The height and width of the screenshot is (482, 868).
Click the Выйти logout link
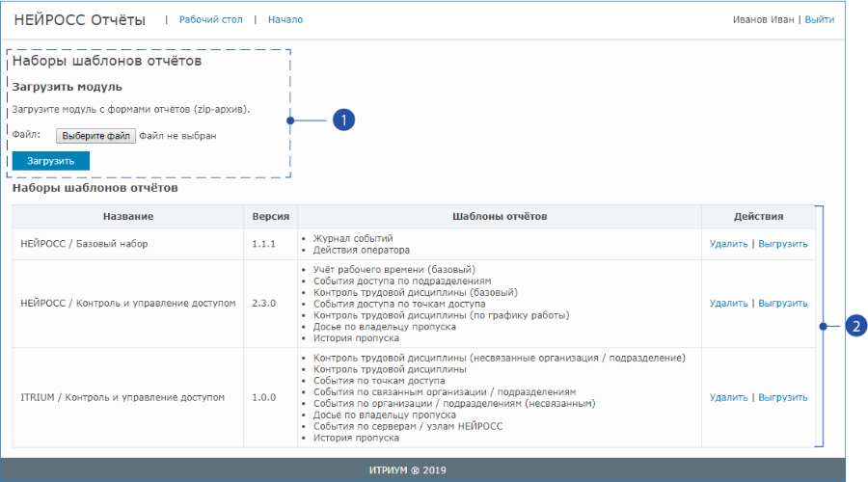[819, 19]
